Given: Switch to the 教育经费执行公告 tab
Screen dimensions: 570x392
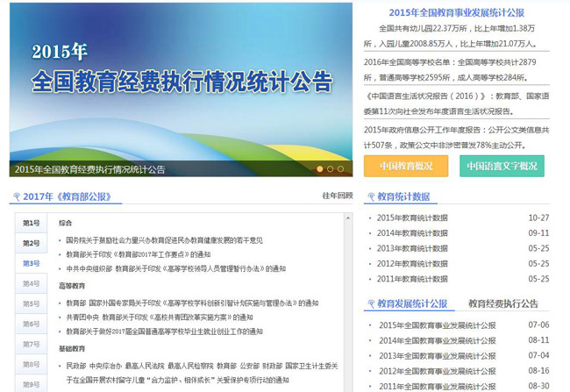Looking at the screenshot, I should 502,304.
